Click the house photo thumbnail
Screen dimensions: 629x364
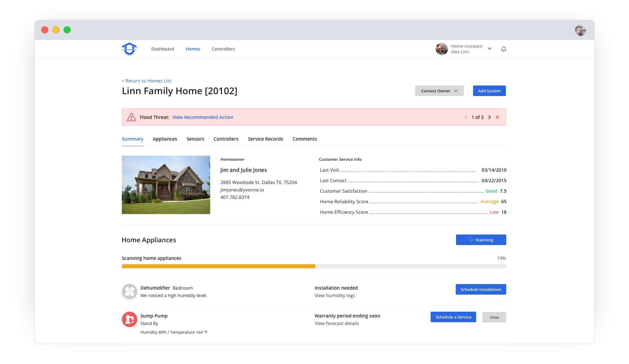166,185
